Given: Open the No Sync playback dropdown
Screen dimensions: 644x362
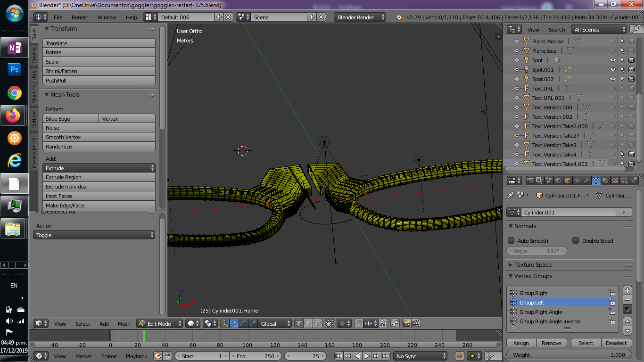Looking at the screenshot, I should 420,356.
